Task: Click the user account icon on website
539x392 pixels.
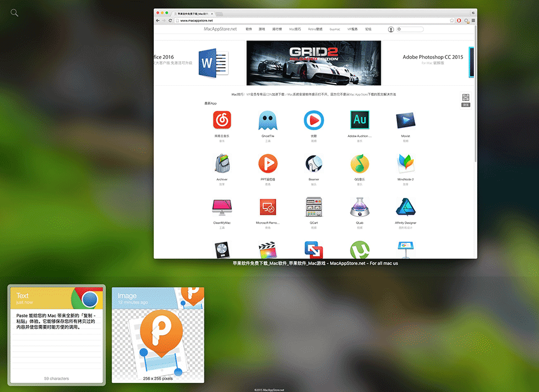Action: 391,29
